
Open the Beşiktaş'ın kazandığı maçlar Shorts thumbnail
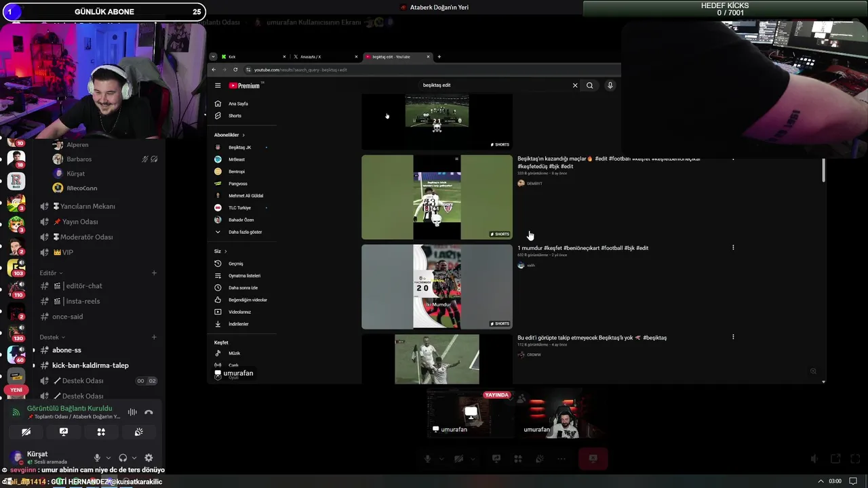[x=437, y=197]
